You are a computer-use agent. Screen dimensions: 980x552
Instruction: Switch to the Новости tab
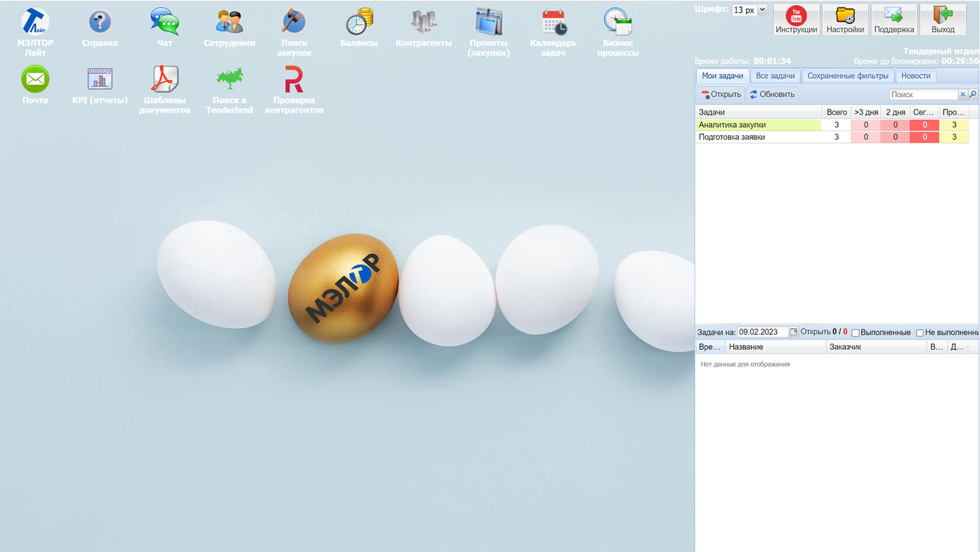pyautogui.click(x=916, y=76)
